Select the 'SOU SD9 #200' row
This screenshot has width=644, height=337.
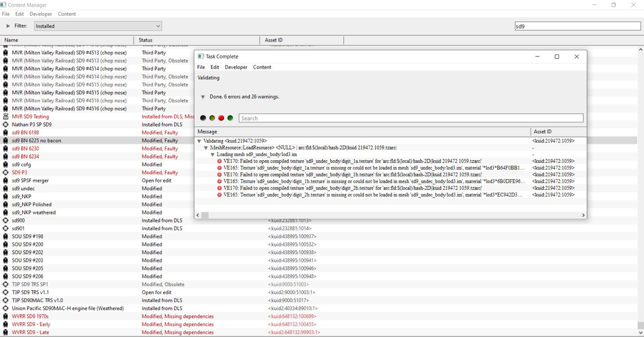coord(318,244)
